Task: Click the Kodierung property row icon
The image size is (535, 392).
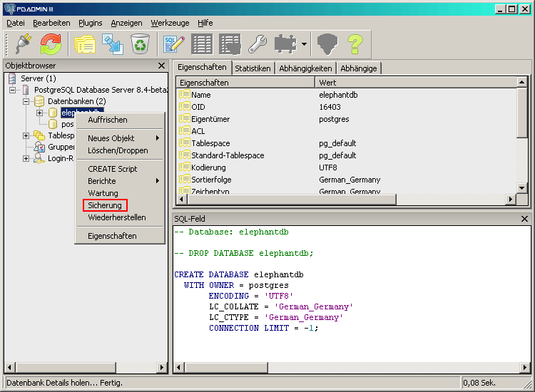Action: pyautogui.click(x=185, y=167)
